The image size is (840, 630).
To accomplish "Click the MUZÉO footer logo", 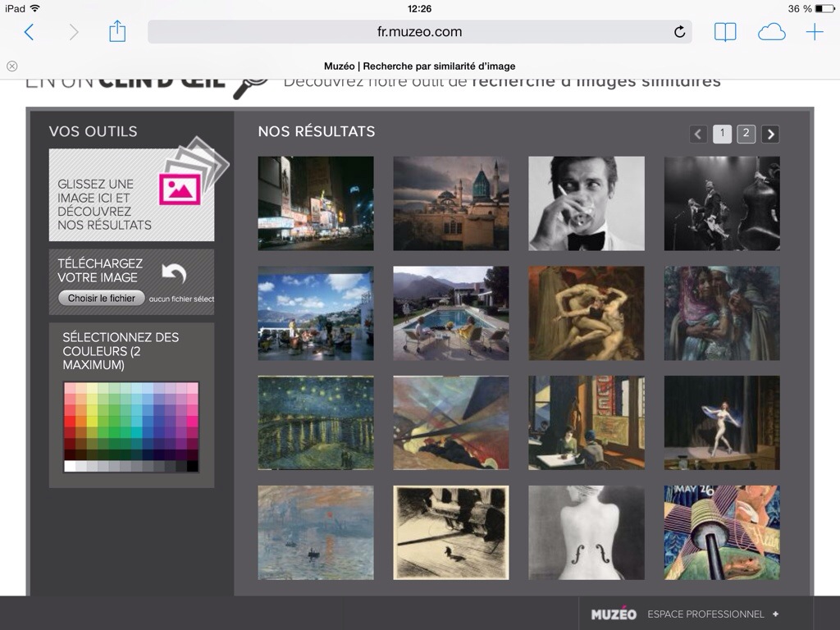I will tap(614, 614).
